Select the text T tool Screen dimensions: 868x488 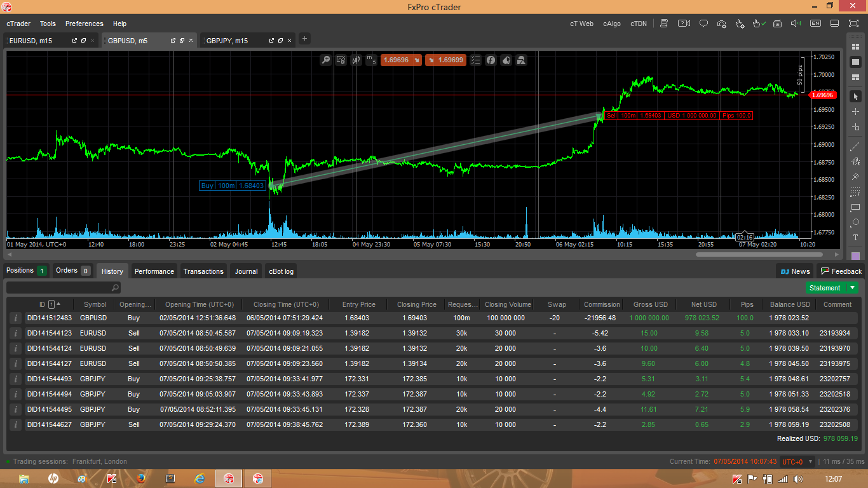855,238
